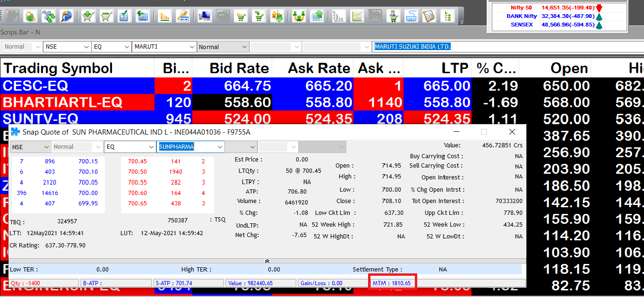Click the Gain/Loss : 0.00 status field
The image size is (644, 297).
pyautogui.click(x=334, y=283)
